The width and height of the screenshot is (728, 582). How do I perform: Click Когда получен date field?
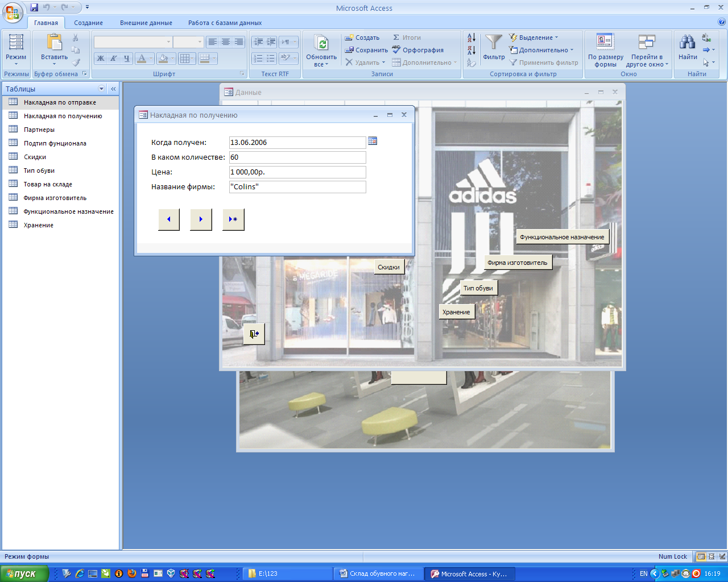point(297,143)
